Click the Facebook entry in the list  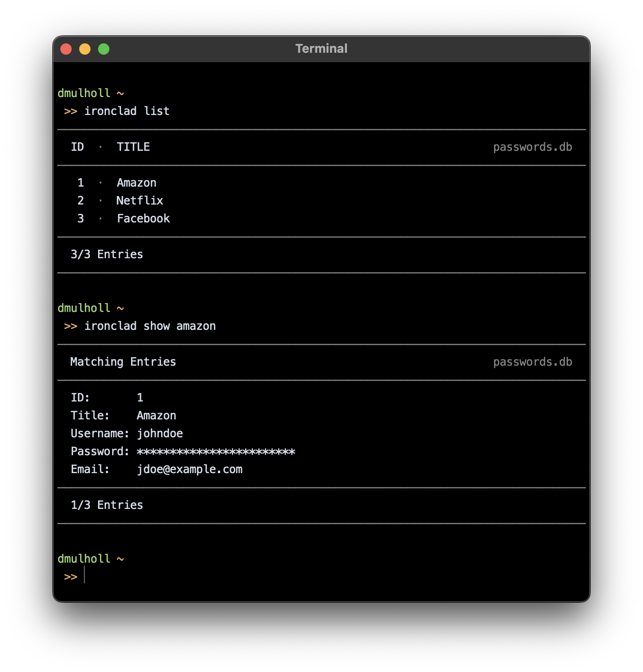coord(143,218)
